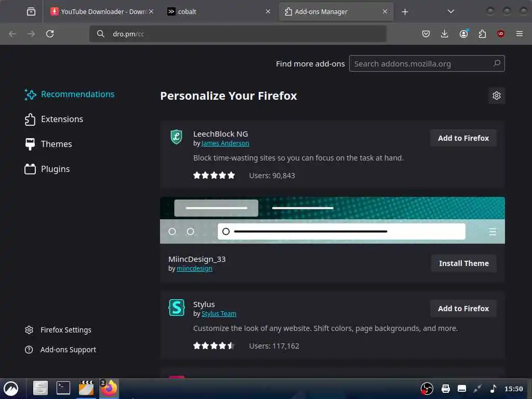This screenshot has height=399, width=532.
Task: Switch to Firefox in the taskbar
Action: tap(109, 388)
